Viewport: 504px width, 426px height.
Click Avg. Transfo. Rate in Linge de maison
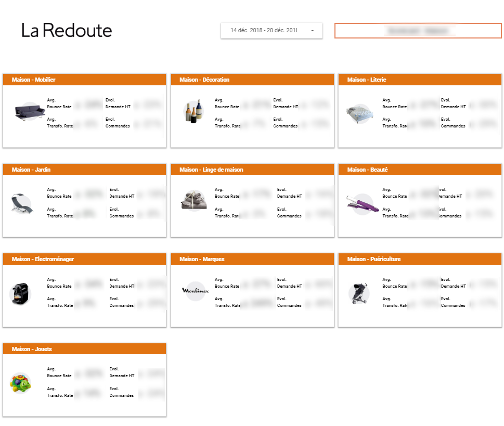227,213
